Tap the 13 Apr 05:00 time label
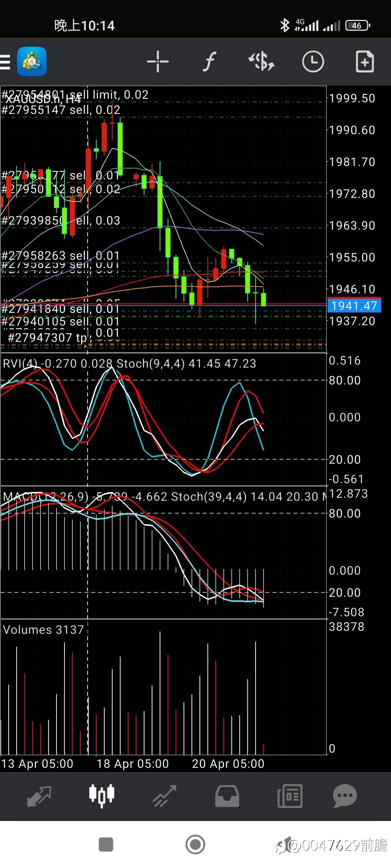 click(x=37, y=763)
